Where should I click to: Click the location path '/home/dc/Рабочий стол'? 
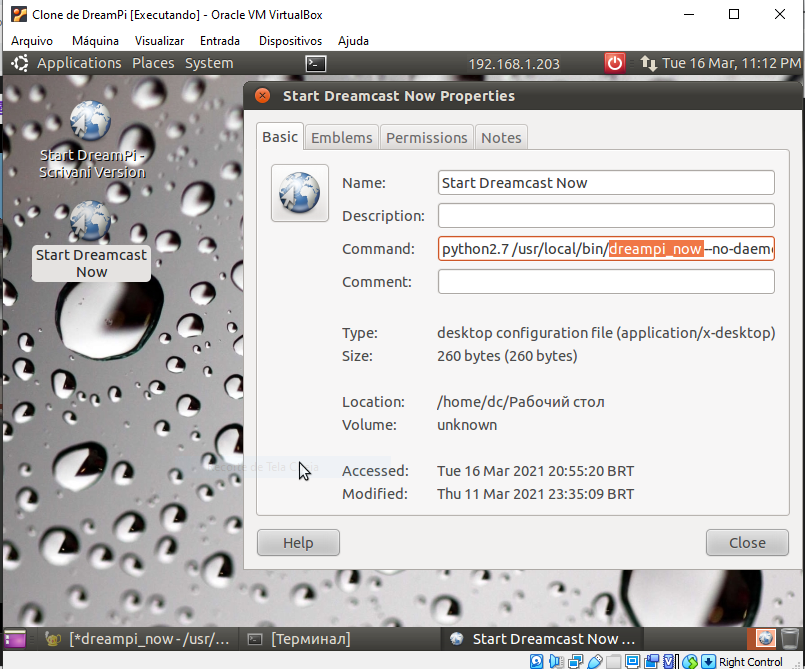point(521,402)
